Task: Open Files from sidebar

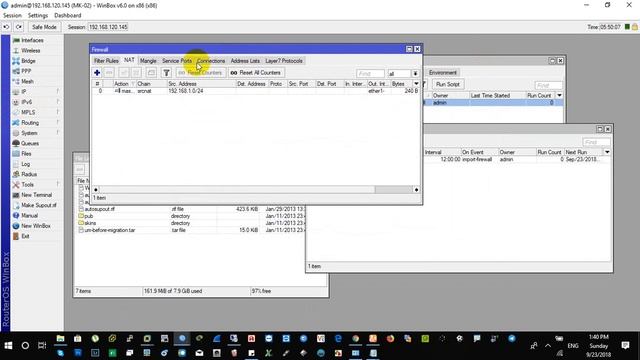Action: click(x=26, y=153)
